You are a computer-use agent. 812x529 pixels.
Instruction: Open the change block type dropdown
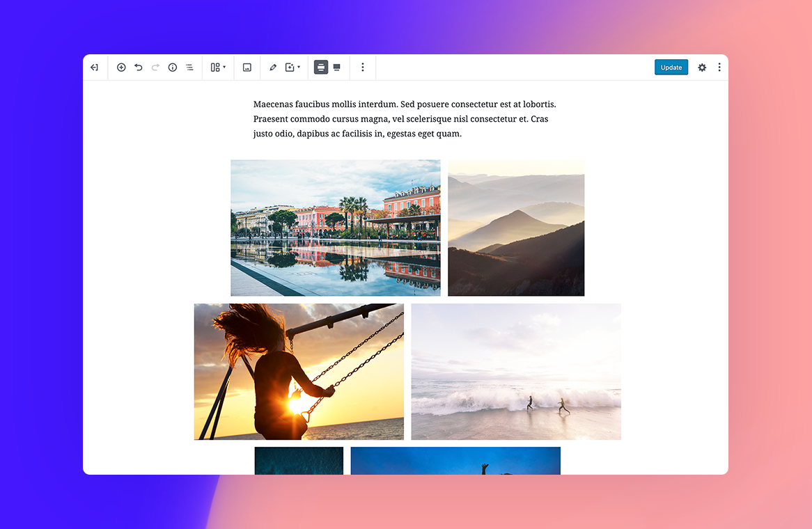pos(218,68)
